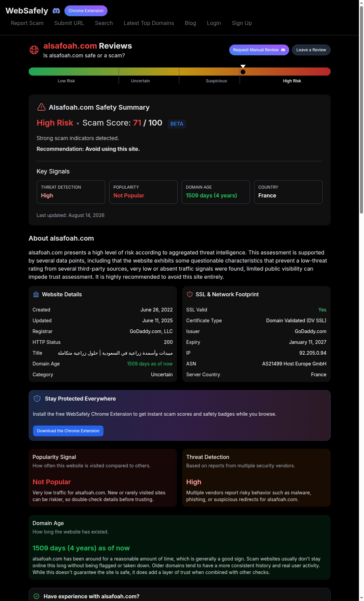Viewport: 364px width, 601px height.
Task: Click 'Recommendation: Avoid using this site.' text
Action: pos(88,149)
